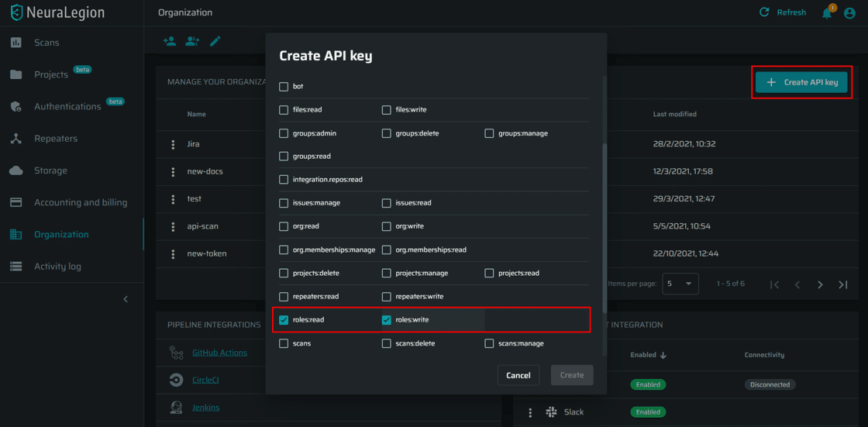The height and width of the screenshot is (427, 868).
Task: Check the repeaters:write scope
Action: point(387,296)
